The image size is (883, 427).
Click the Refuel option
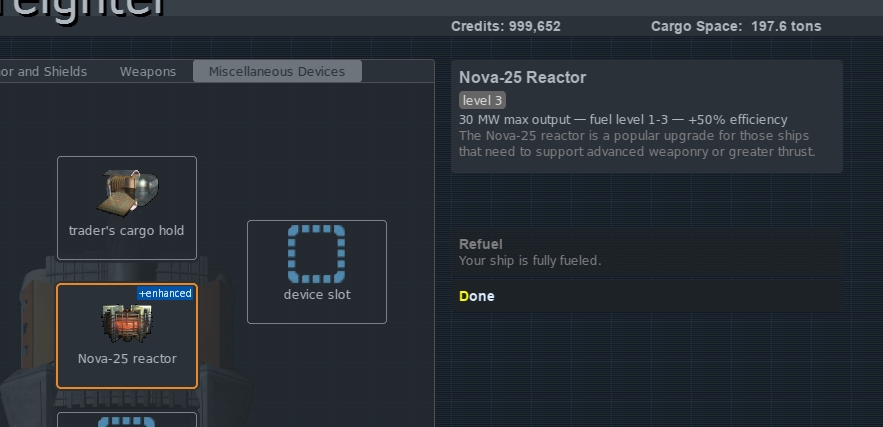click(646, 252)
